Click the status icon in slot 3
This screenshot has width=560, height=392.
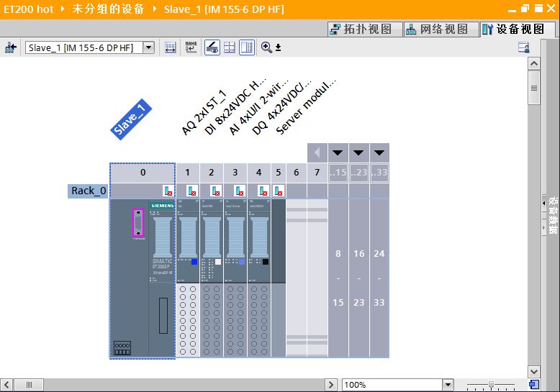[x=240, y=191]
